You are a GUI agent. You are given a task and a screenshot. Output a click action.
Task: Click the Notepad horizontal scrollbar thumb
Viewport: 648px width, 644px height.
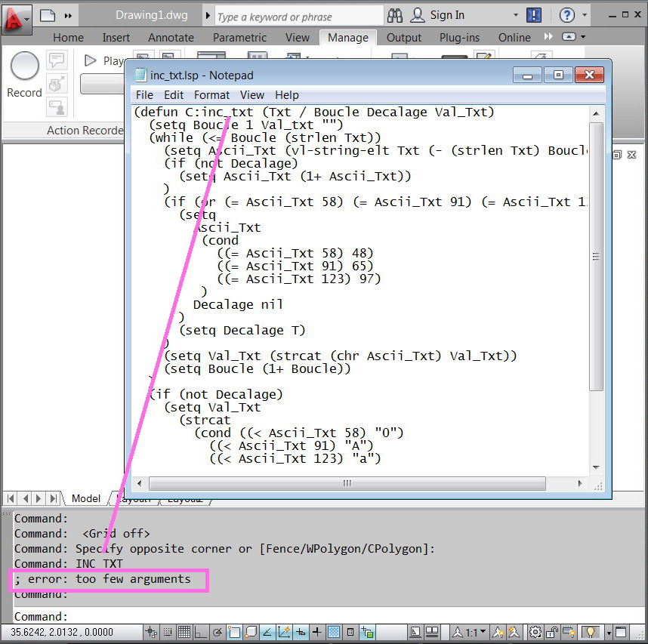tap(347, 483)
